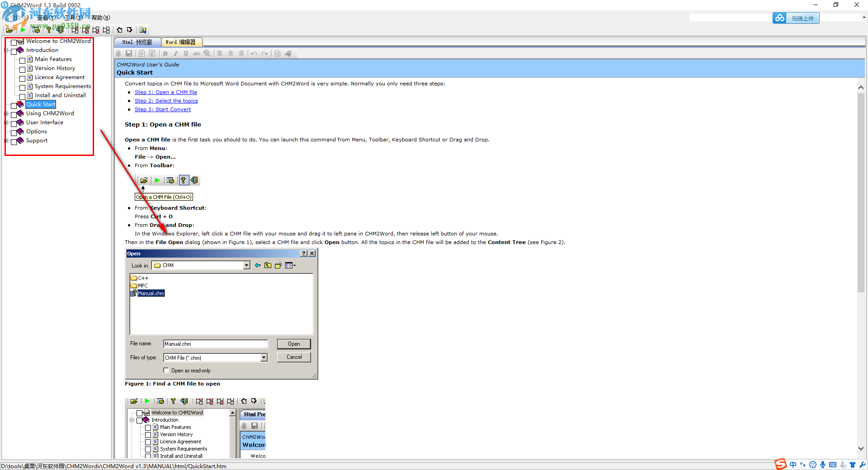The image size is (868, 470).
Task: Open the 文件(F) menu
Action: pyautogui.click(x=19, y=18)
